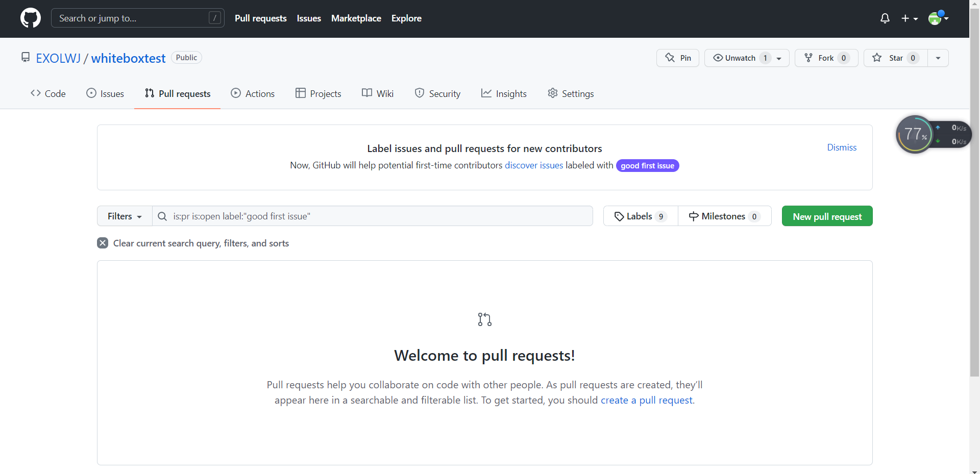This screenshot has height=474, width=980.
Task: Open the Milestones list
Action: pyautogui.click(x=725, y=216)
